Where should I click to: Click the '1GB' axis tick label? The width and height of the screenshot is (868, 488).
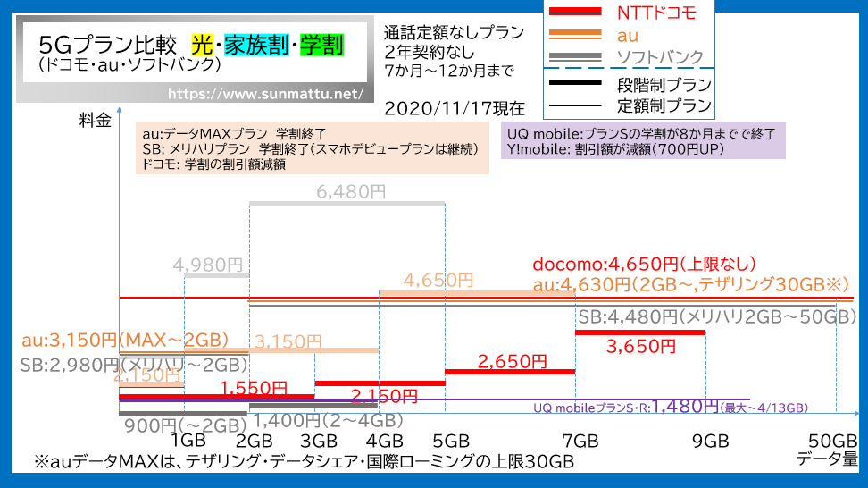188,441
